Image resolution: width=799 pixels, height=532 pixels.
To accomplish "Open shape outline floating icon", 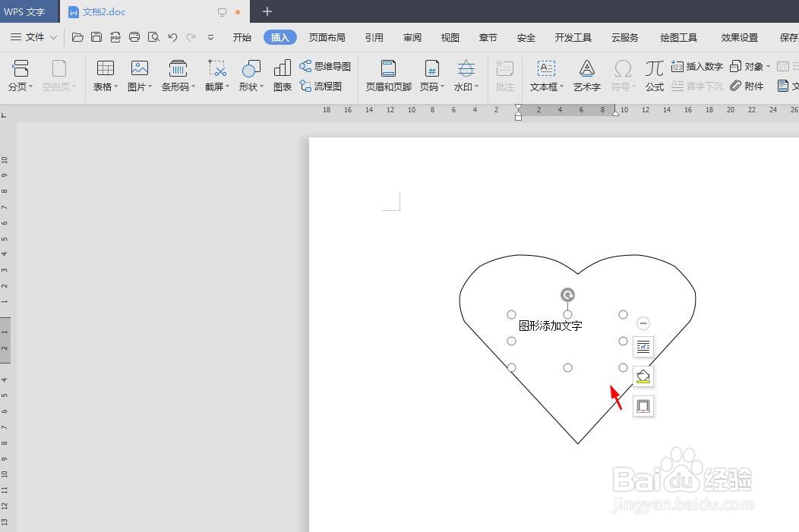I will (643, 406).
